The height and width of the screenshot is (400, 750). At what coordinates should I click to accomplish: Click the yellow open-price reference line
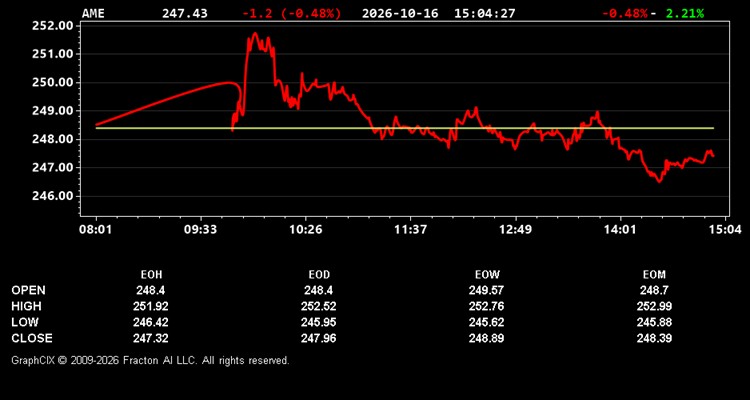405,128
